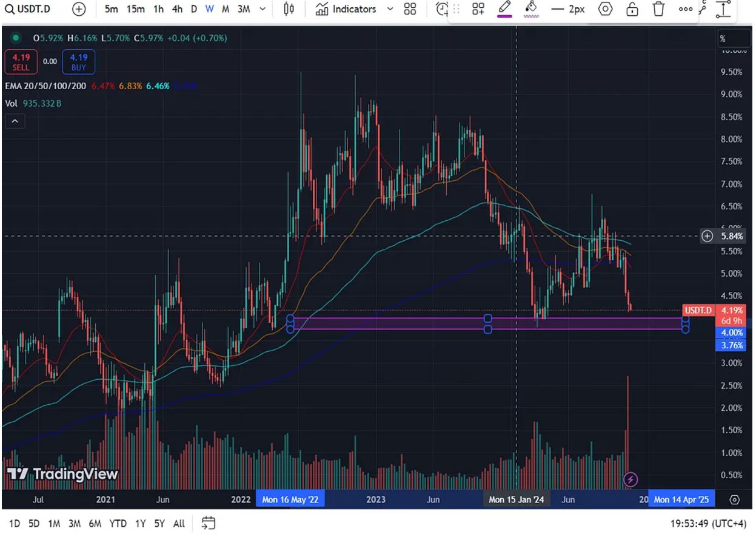Toggle the lock on the drawing
Screen dimensions: 756x537
point(632,9)
